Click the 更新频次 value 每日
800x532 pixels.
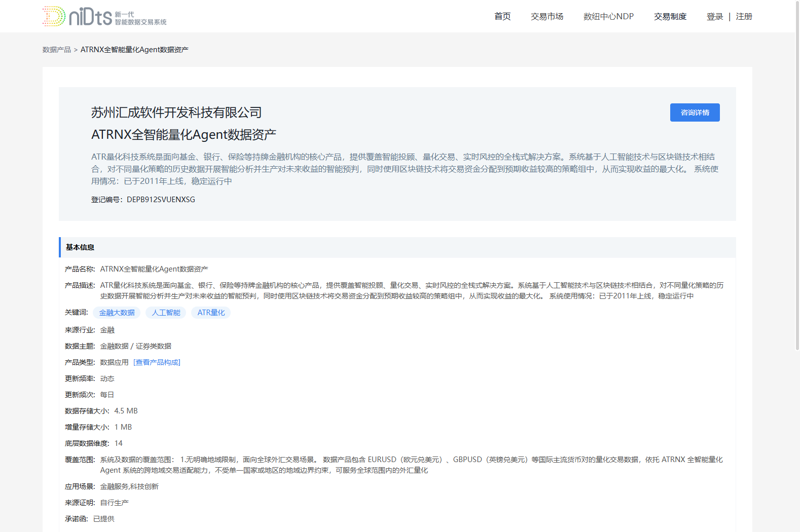click(x=107, y=395)
